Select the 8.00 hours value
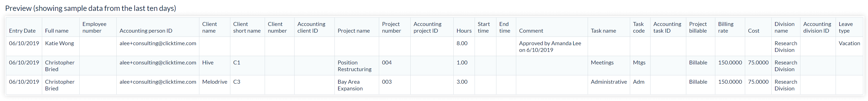Screen dimensions: 868x101 462,43
